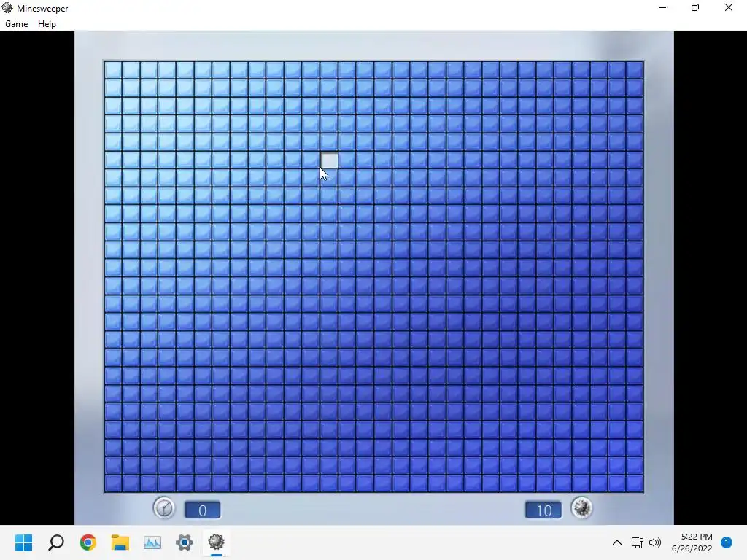Image resolution: width=747 pixels, height=560 pixels.
Task: Close the Minesweeper window
Action: (x=729, y=7)
